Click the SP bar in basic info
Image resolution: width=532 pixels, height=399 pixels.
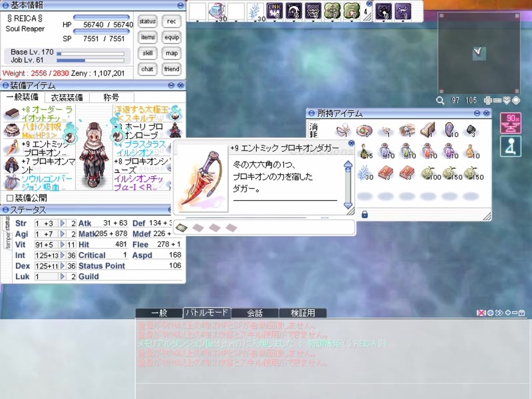[x=101, y=32]
